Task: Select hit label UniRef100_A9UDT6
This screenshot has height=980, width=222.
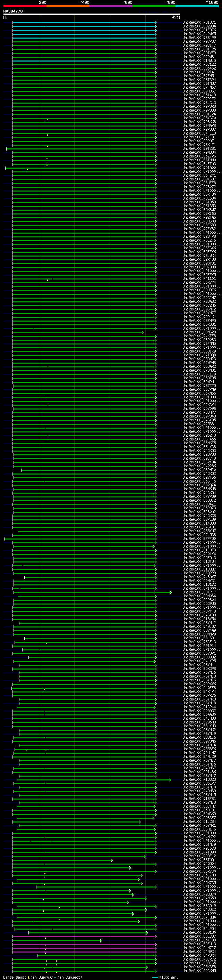Action: (199, 290)
